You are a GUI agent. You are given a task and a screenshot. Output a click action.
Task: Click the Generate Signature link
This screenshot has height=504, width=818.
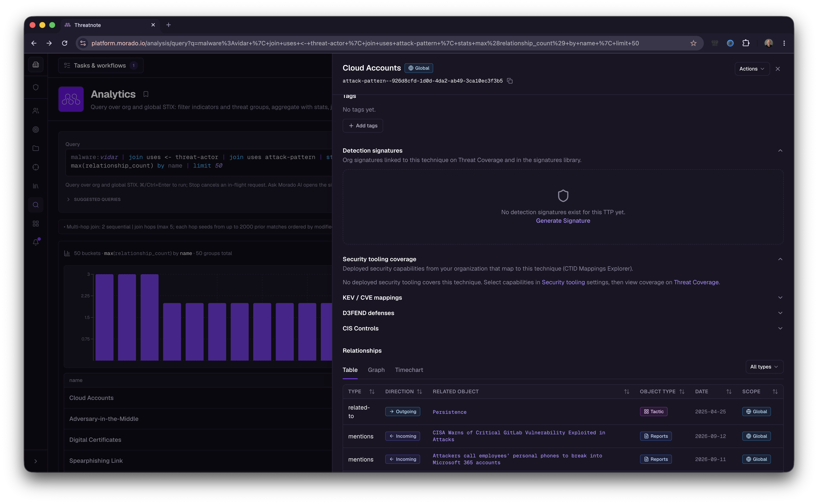coord(563,221)
